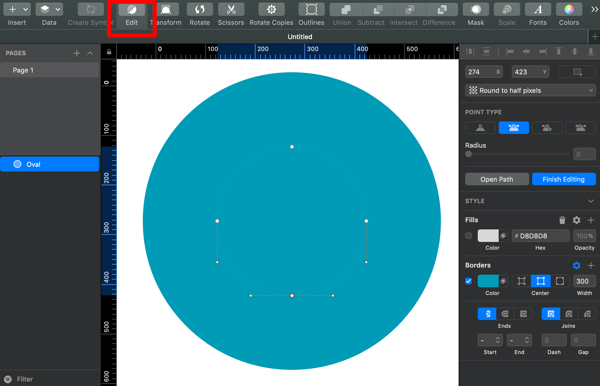This screenshot has width=600, height=386.
Task: Disable the border checkbox
Action: click(x=468, y=281)
